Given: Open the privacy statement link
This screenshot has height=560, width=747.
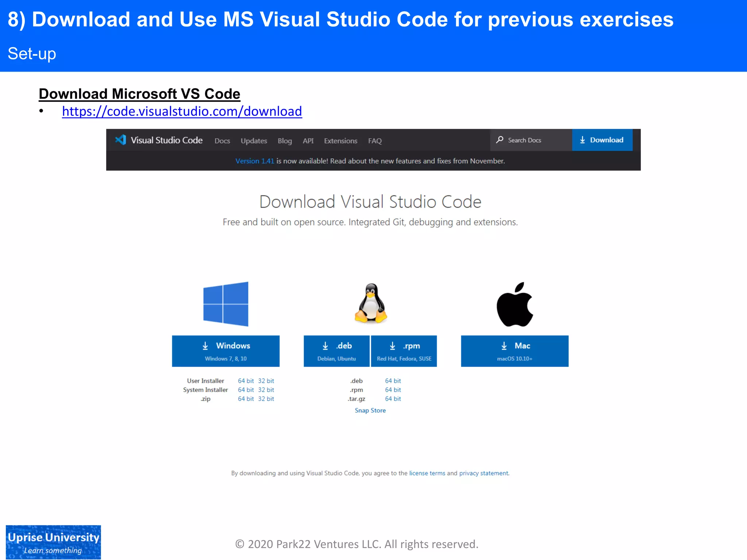Looking at the screenshot, I should tap(484, 473).
